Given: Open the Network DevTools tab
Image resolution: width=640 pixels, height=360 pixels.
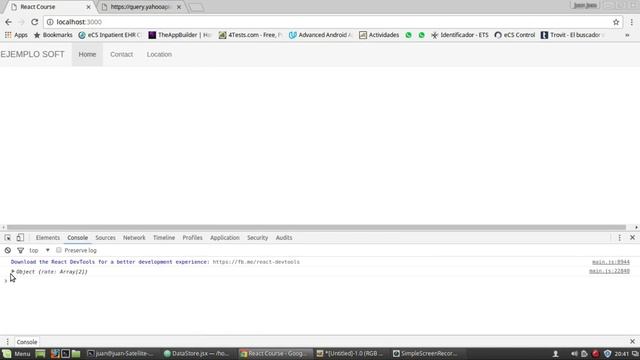Looking at the screenshot, I should tap(134, 238).
